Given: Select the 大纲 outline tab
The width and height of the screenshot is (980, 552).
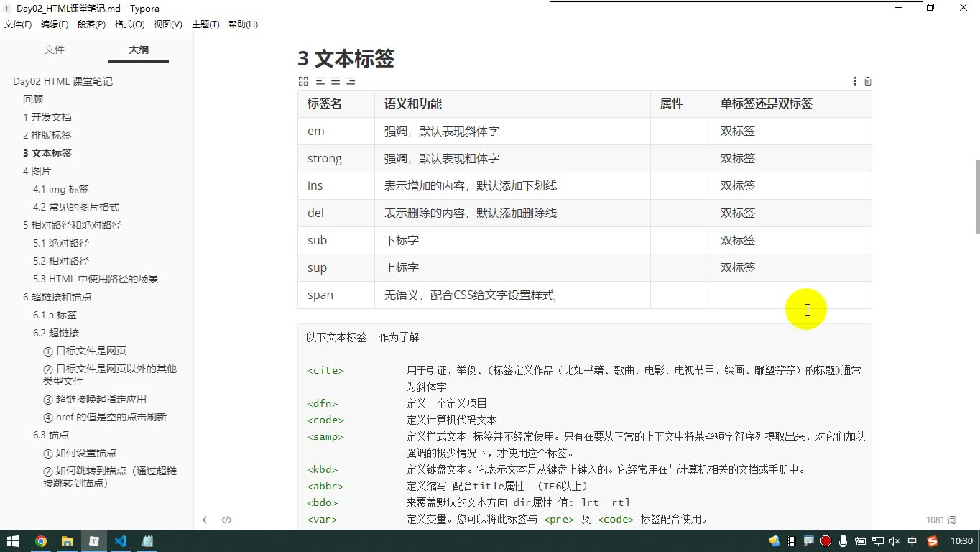Looking at the screenshot, I should point(139,50).
